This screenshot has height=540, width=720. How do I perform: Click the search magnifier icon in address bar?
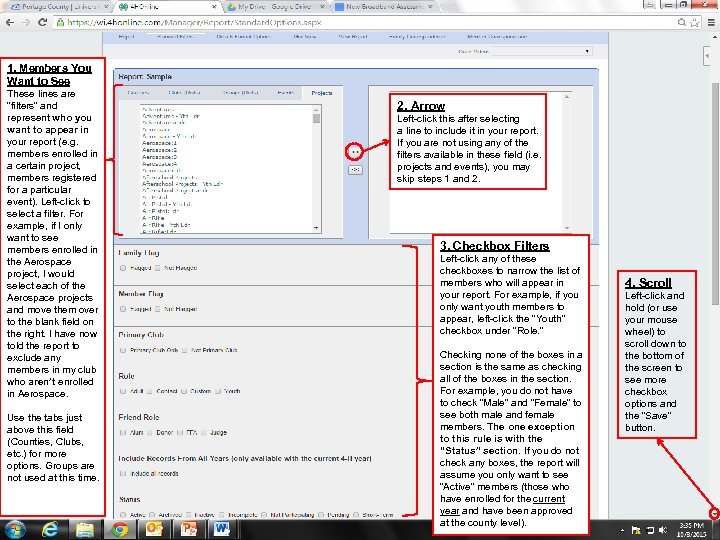point(682,22)
